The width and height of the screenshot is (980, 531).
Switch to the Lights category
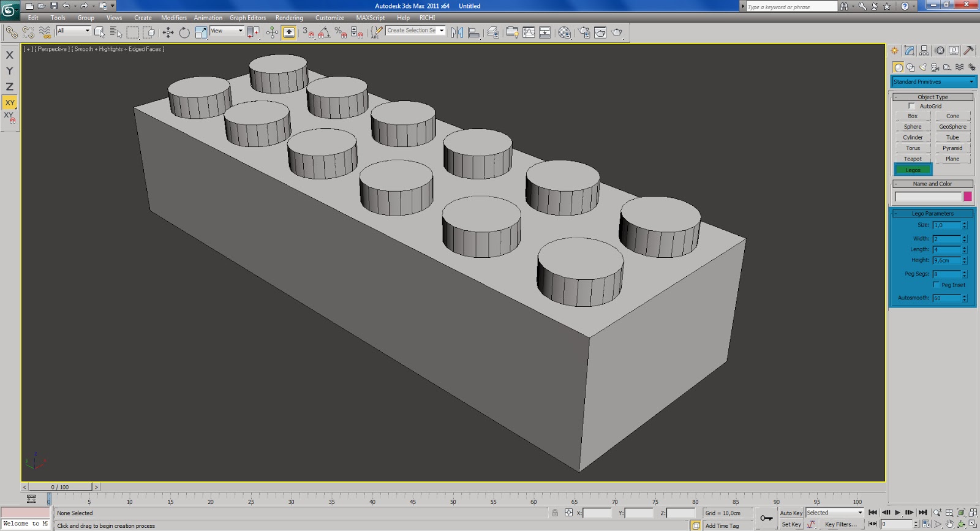click(x=923, y=67)
